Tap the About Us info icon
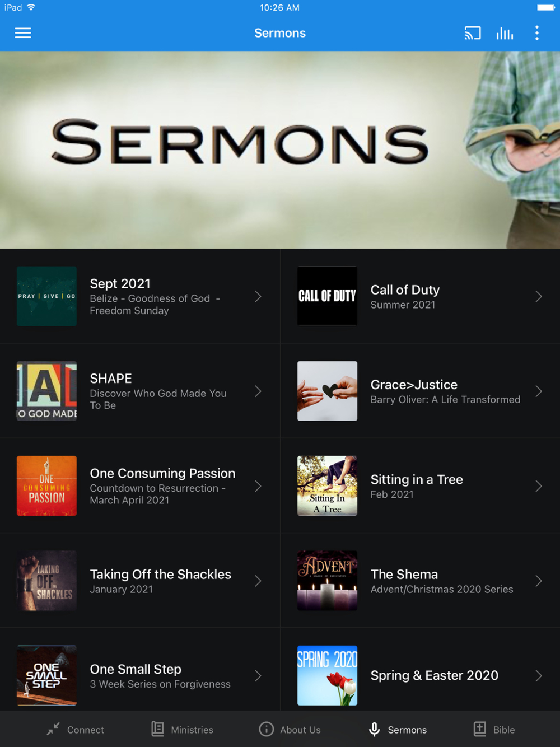Screen dimensions: 560x747 267,729
